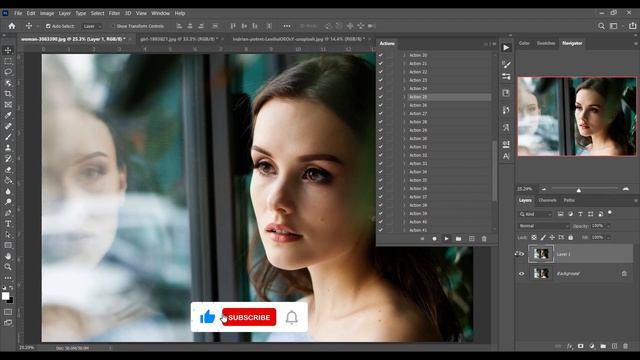Create new adjustment layer icon
The image size is (640, 360).
pos(592,346)
